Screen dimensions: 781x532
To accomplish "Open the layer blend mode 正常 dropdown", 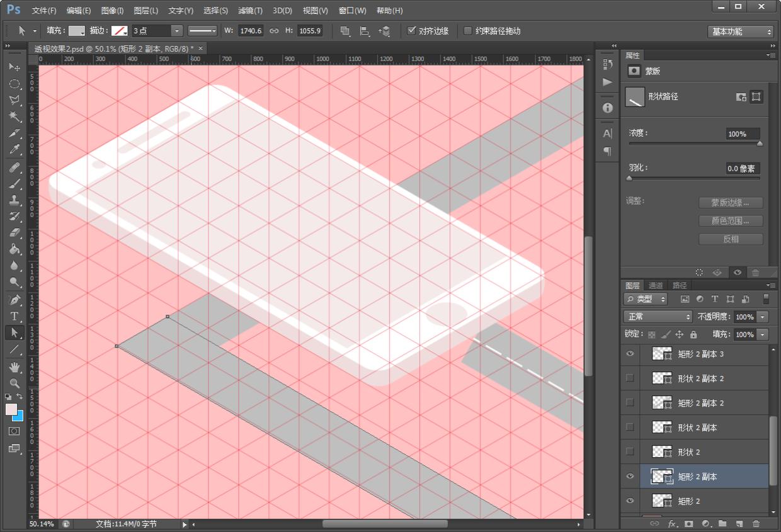I will [658, 317].
